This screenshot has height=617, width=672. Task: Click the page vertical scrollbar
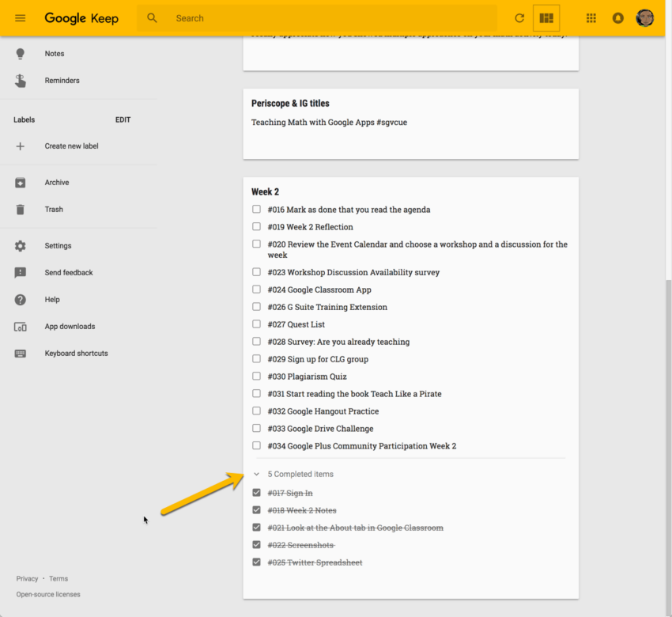click(x=669, y=446)
